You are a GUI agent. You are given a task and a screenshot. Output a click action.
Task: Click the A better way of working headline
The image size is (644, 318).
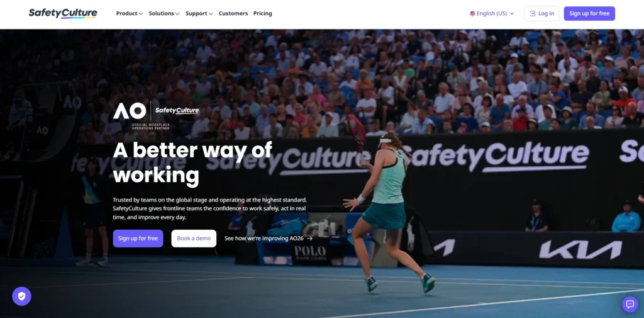[192, 162]
